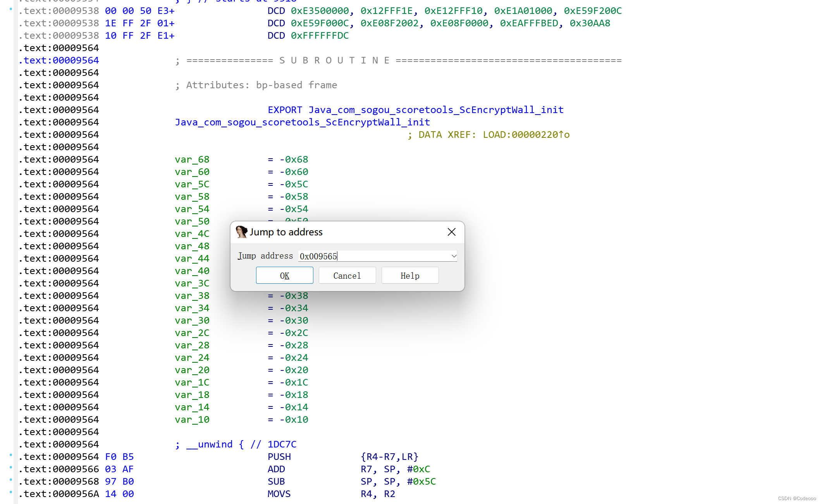The height and width of the screenshot is (504, 822).
Task: Click the R7, SP, #0xC operand
Action: 395,469
